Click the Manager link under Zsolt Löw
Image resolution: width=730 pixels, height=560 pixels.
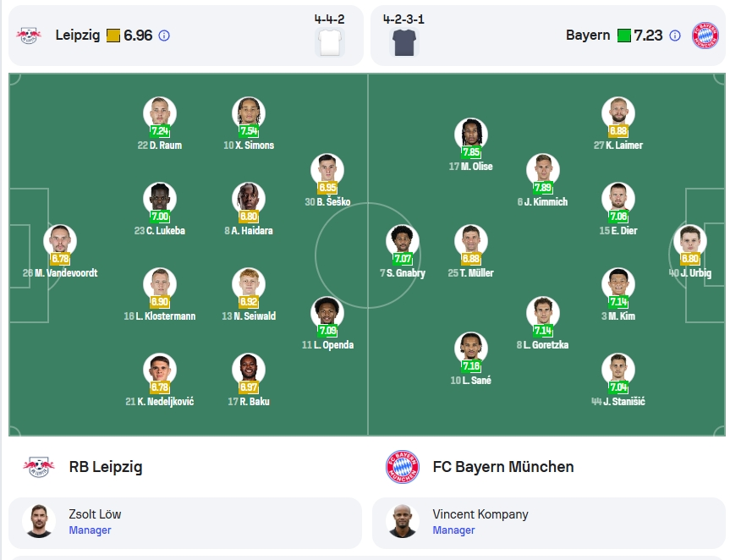(90, 530)
